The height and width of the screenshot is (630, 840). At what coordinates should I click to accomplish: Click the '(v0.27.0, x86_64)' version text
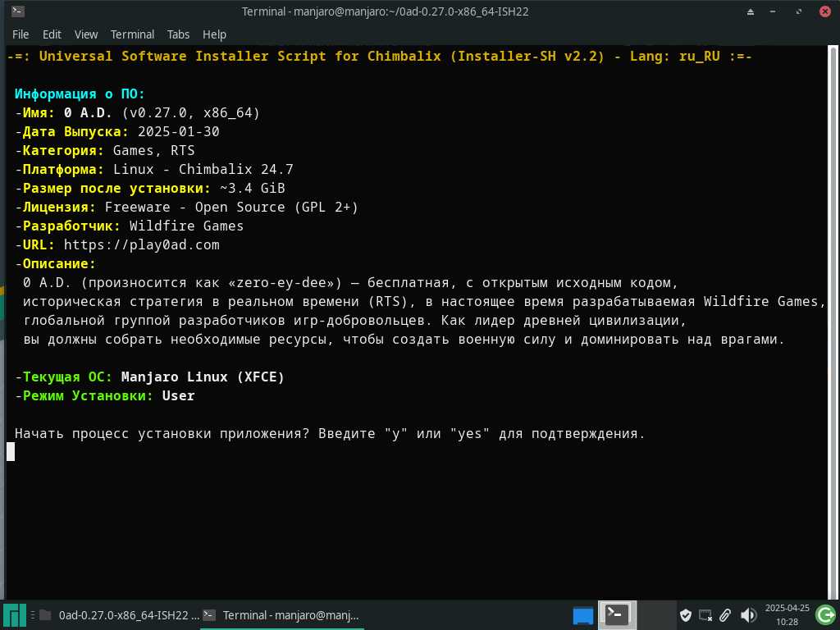click(190, 113)
